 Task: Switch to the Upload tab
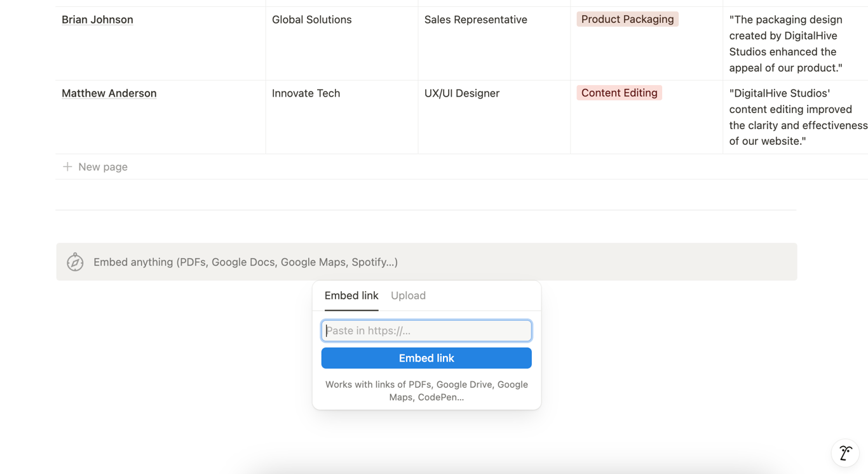click(408, 295)
